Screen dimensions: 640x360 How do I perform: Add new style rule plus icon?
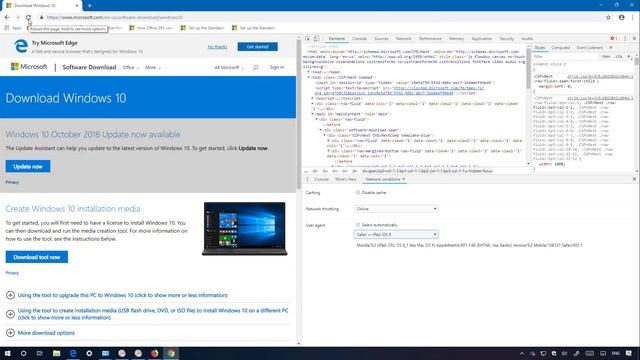pyautogui.click(x=629, y=56)
